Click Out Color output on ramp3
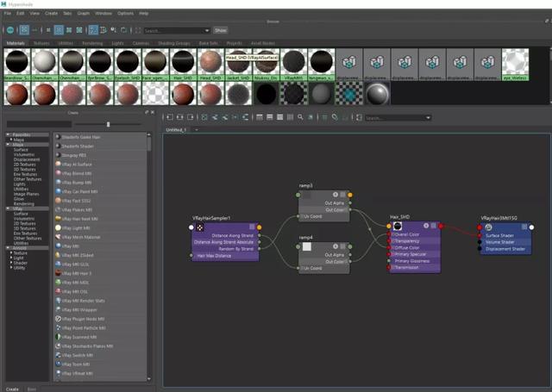The height and width of the screenshot is (392, 552). pyautogui.click(x=350, y=210)
